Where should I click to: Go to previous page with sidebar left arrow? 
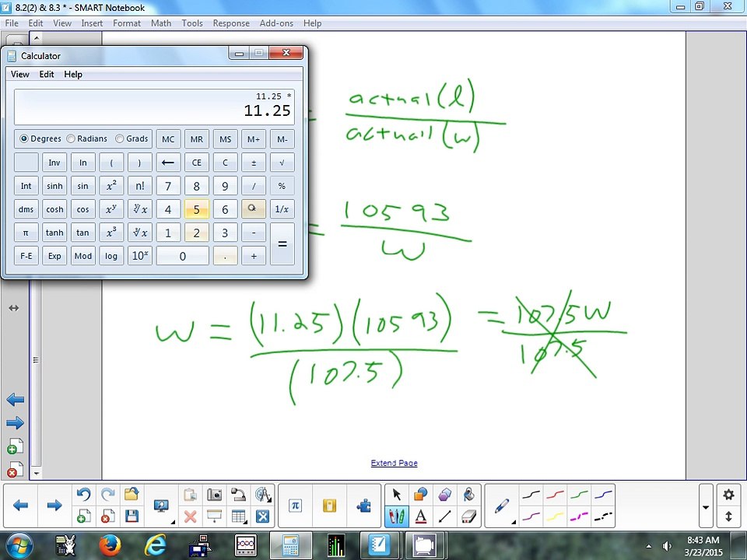click(16, 400)
